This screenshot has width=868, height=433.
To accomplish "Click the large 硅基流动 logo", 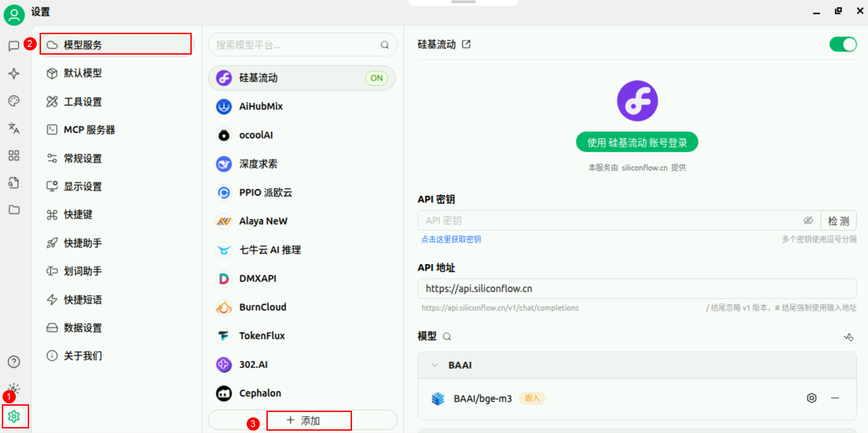I will (637, 101).
